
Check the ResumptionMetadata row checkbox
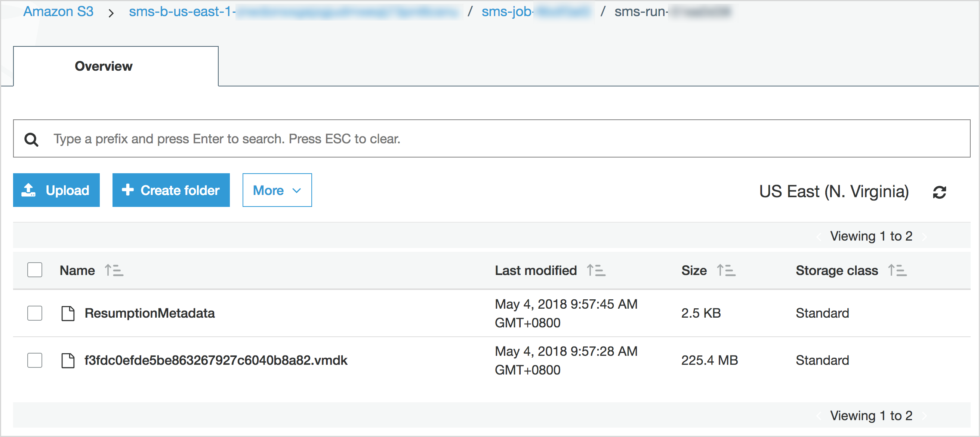[x=35, y=313]
